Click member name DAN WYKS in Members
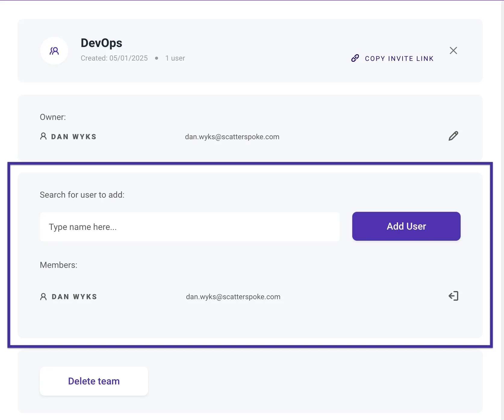 click(x=74, y=297)
